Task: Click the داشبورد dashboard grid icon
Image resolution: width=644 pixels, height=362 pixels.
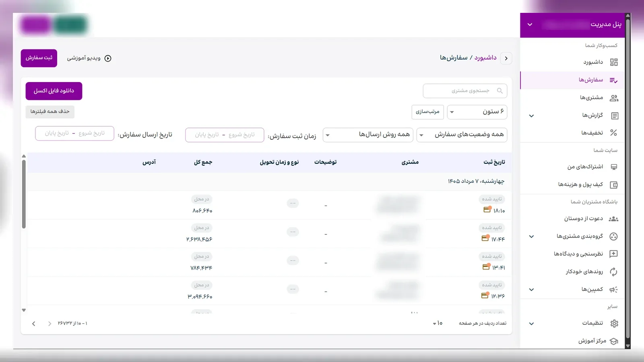Action: tap(614, 62)
